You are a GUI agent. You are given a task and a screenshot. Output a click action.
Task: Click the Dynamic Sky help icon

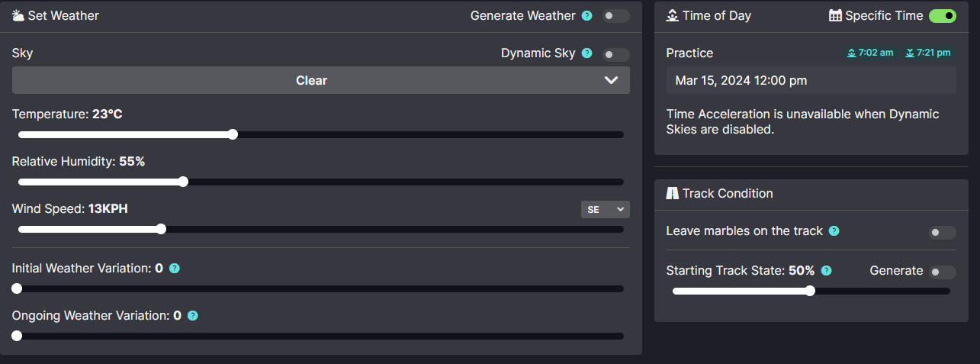pos(586,53)
